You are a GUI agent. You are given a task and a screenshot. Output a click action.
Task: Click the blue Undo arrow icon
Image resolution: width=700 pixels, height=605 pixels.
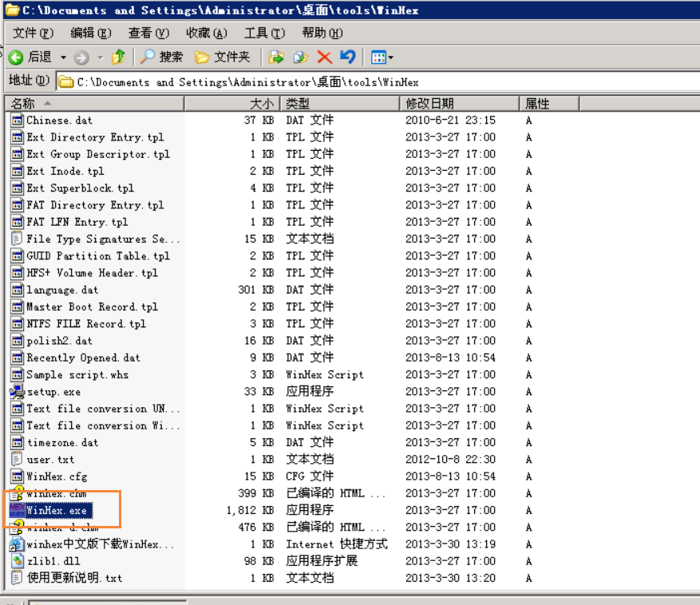coord(348,57)
